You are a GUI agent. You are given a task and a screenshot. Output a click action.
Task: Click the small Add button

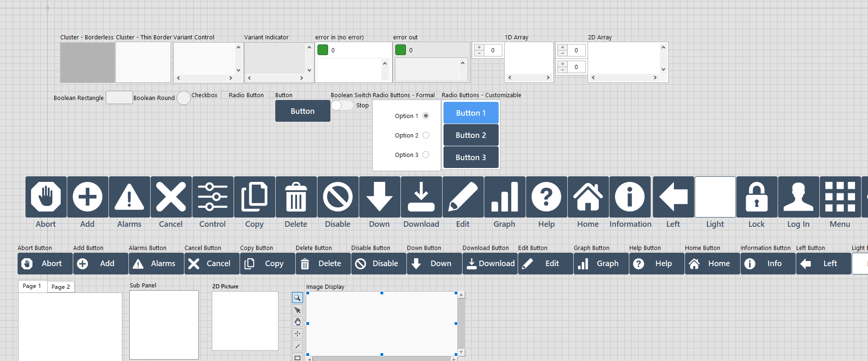tap(101, 263)
